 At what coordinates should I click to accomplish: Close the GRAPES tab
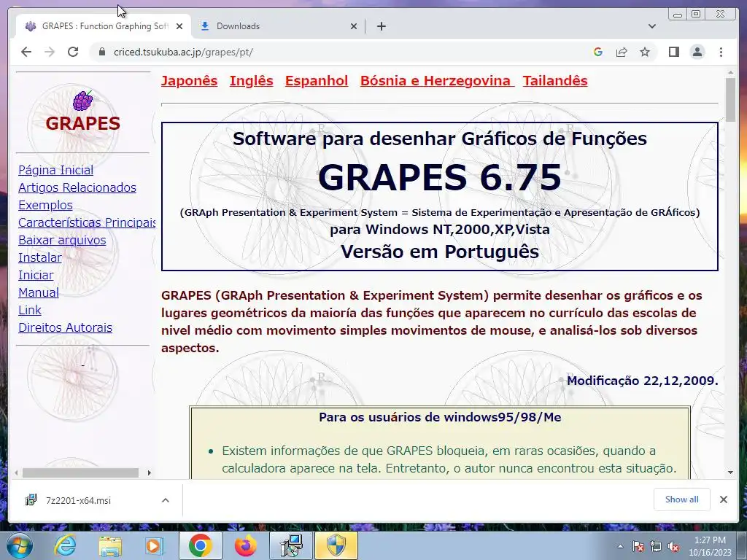click(x=179, y=26)
